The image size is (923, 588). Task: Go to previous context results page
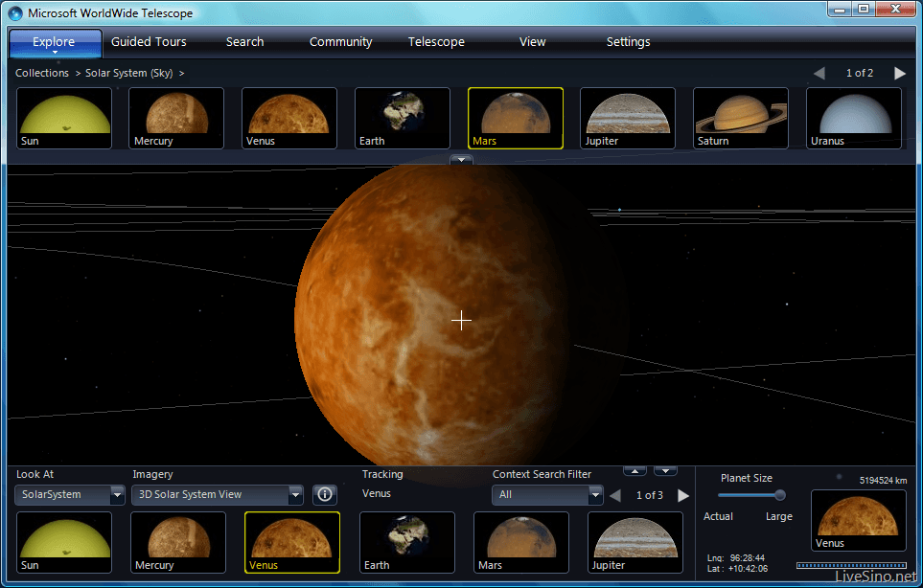[615, 496]
